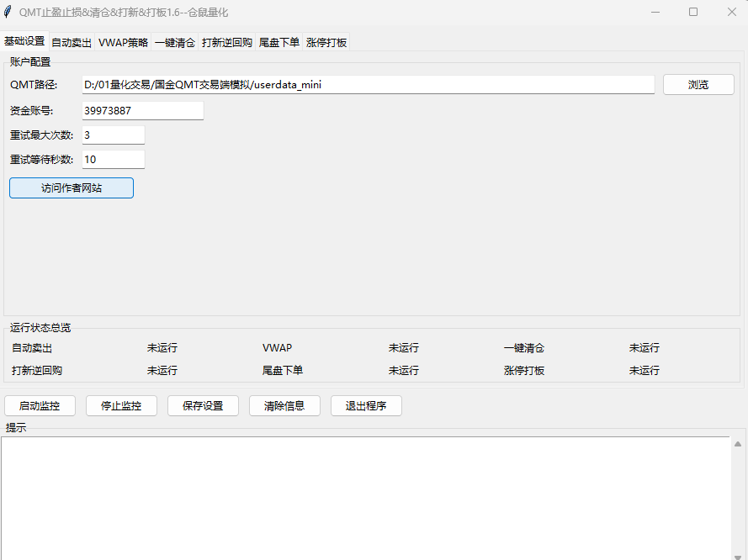
Task: Click 退出程序 to exit the program
Action: [365, 405]
